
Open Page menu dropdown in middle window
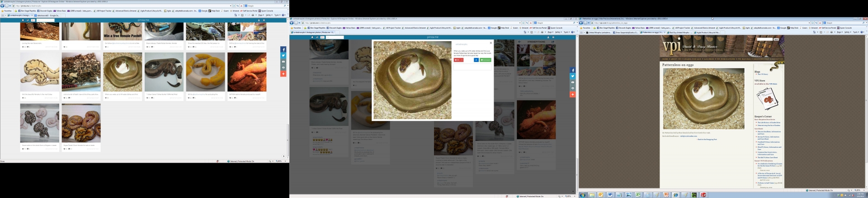pyautogui.click(x=550, y=32)
